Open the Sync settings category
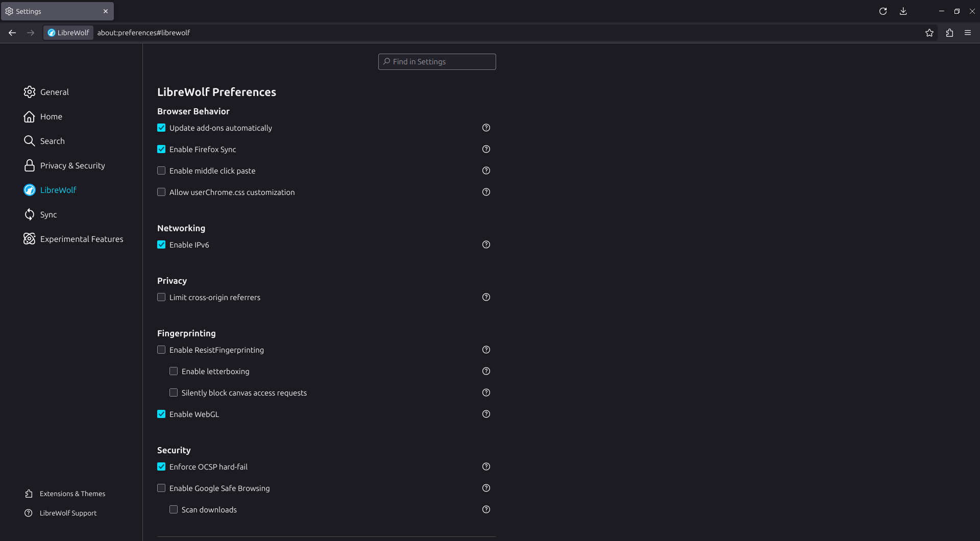The height and width of the screenshot is (541, 980). 40,214
